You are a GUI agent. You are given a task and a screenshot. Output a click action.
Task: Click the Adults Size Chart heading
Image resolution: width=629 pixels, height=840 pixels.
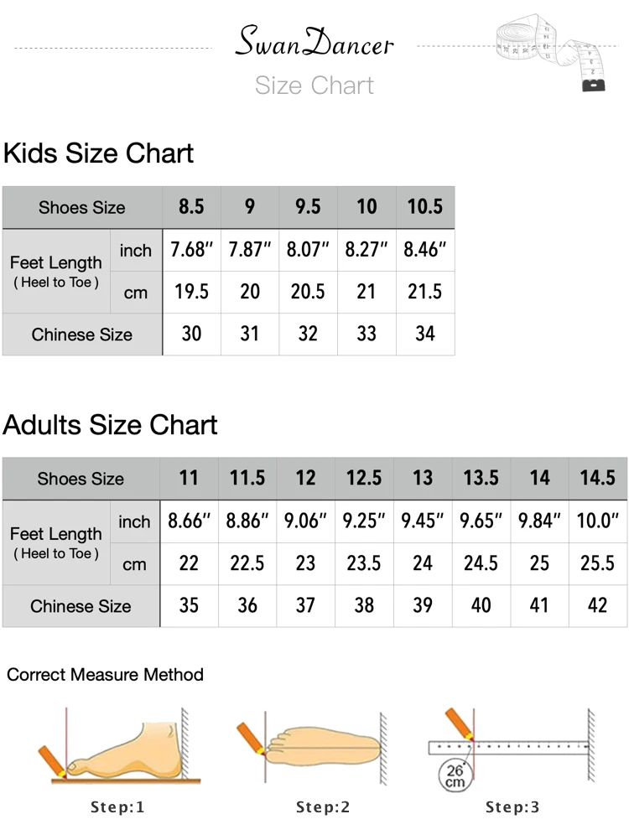[x=110, y=425]
